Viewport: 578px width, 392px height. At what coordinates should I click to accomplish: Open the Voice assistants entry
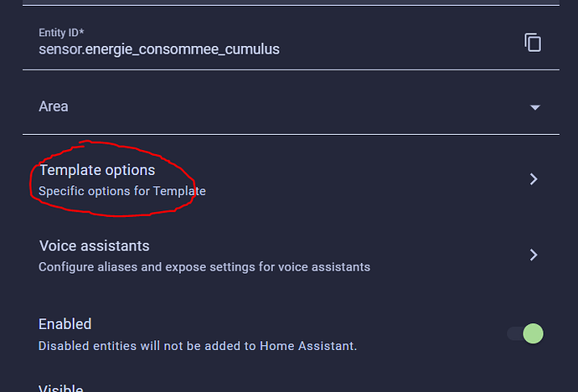click(x=95, y=246)
